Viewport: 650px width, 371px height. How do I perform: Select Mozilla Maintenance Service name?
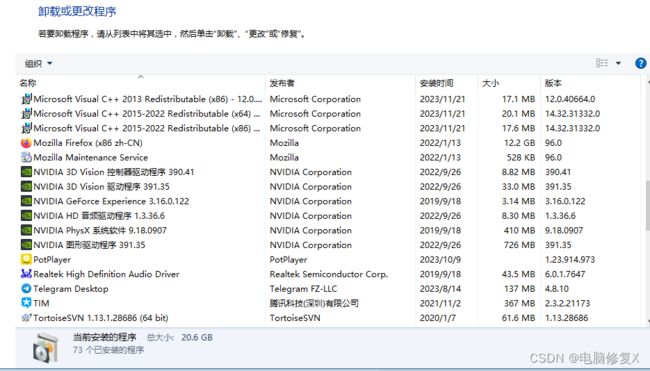point(90,158)
